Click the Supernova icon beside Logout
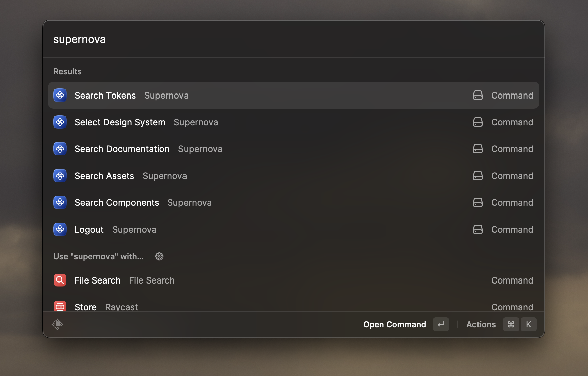Viewport: 588px width, 376px height. [x=60, y=229]
